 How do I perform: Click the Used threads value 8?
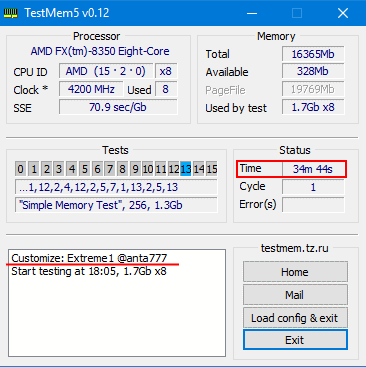[166, 89]
